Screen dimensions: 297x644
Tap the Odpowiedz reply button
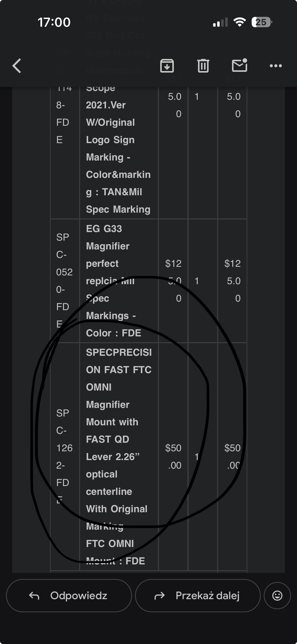[69, 596]
